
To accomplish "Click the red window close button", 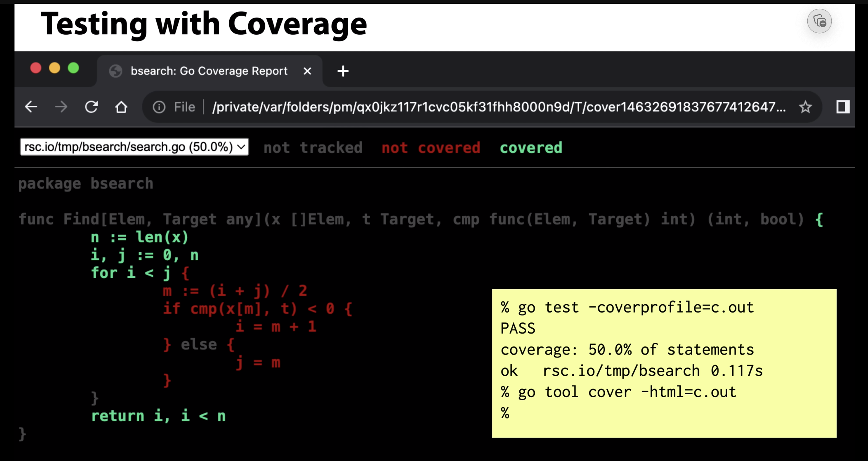I will point(36,68).
